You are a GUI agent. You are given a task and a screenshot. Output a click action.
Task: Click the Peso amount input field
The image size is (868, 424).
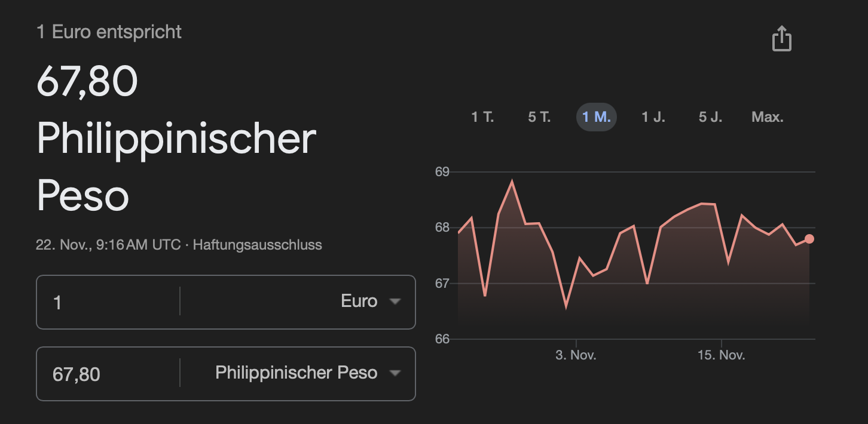(x=108, y=374)
